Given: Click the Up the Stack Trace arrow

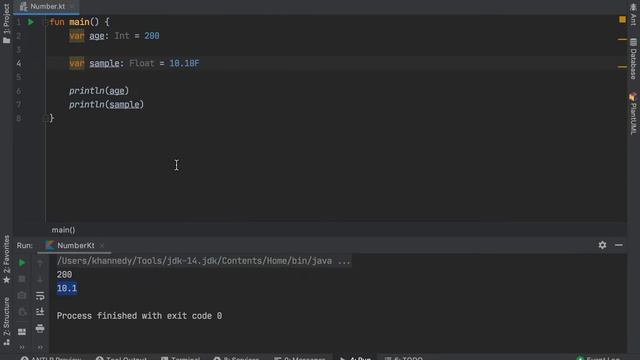Looking at the screenshot, I should [40, 263].
